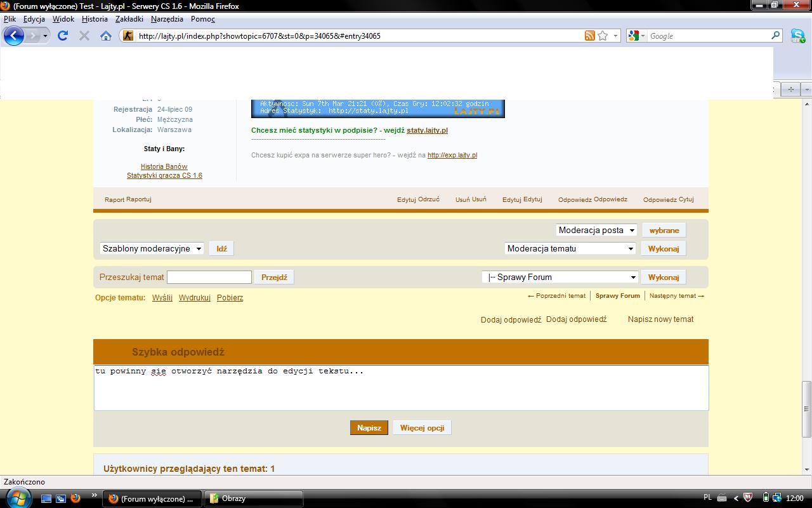This screenshot has height=508, width=812.
Task: Click the Więcej opcji button
Action: click(x=422, y=428)
